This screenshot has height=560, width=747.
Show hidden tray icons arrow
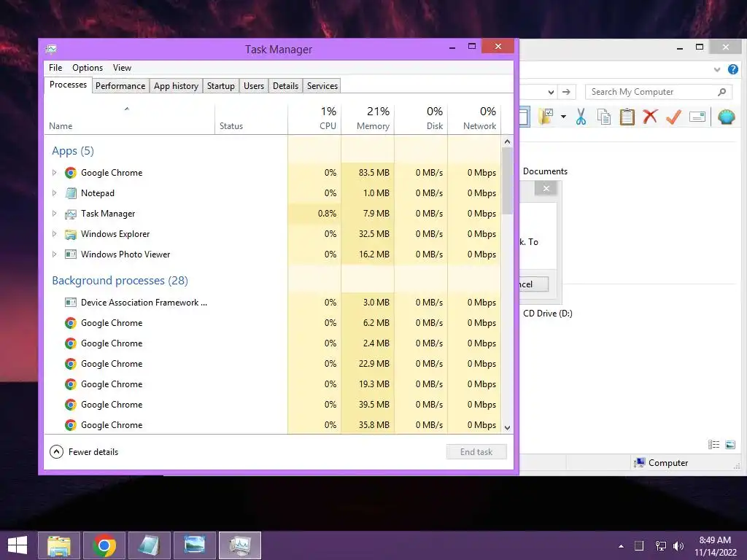(x=621, y=546)
